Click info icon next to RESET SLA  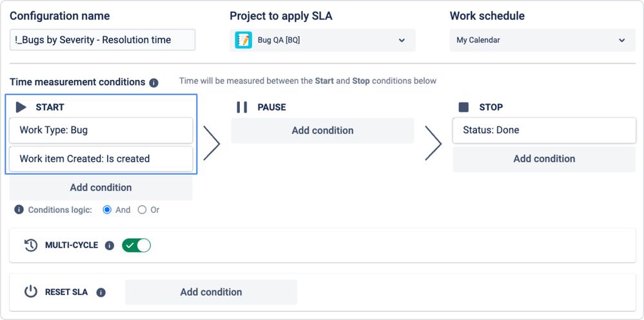tap(101, 292)
